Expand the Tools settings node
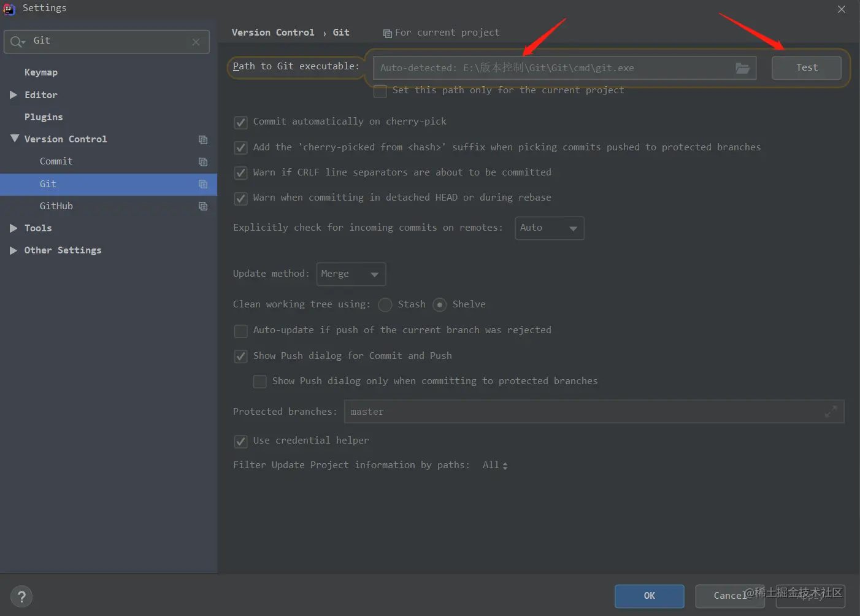Screen dimensions: 860x616 13,228
